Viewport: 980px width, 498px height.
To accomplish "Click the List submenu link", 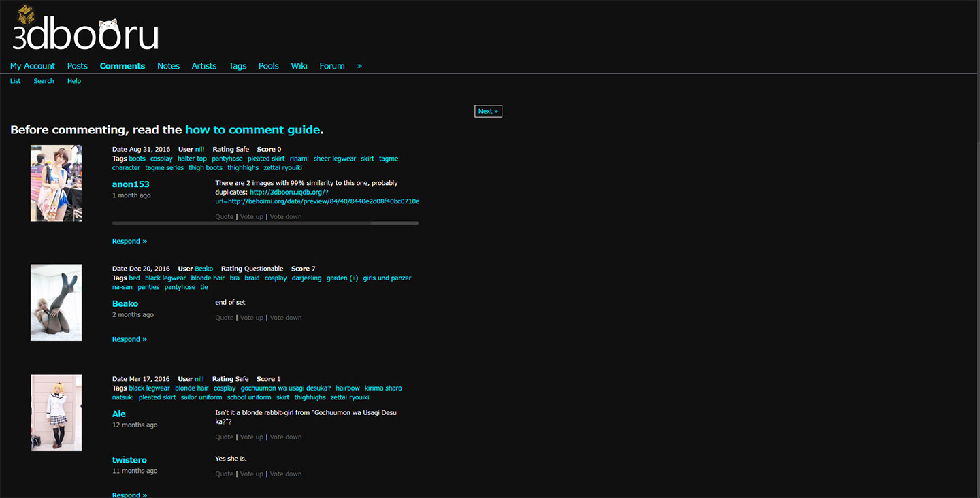I will pos(16,81).
